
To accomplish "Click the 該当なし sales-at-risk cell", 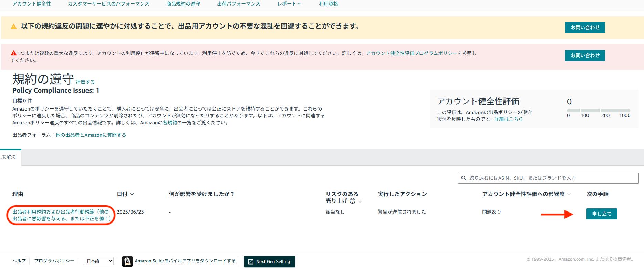I will pyautogui.click(x=335, y=212).
